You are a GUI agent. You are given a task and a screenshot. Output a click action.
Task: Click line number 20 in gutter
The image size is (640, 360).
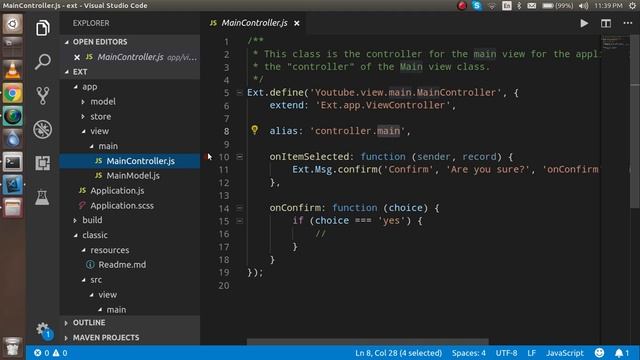click(x=223, y=285)
